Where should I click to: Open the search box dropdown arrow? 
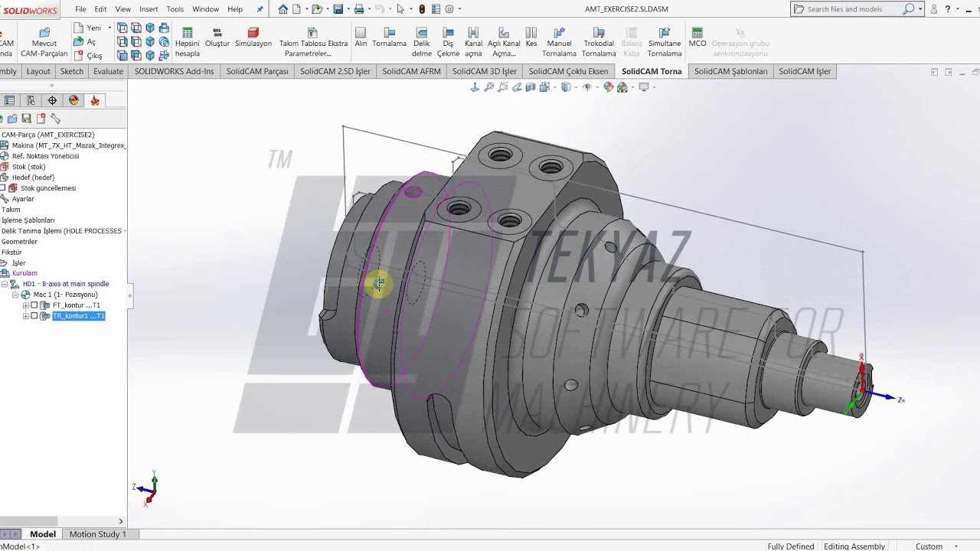(x=920, y=9)
